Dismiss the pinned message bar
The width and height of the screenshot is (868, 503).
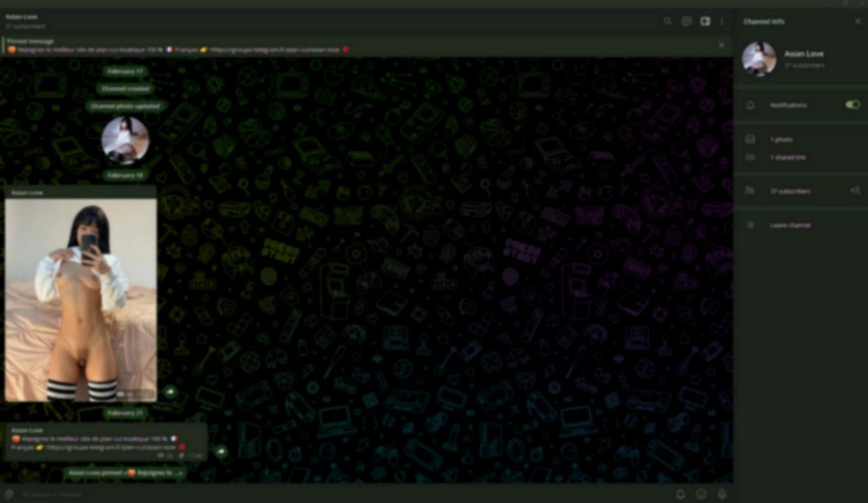tap(722, 45)
